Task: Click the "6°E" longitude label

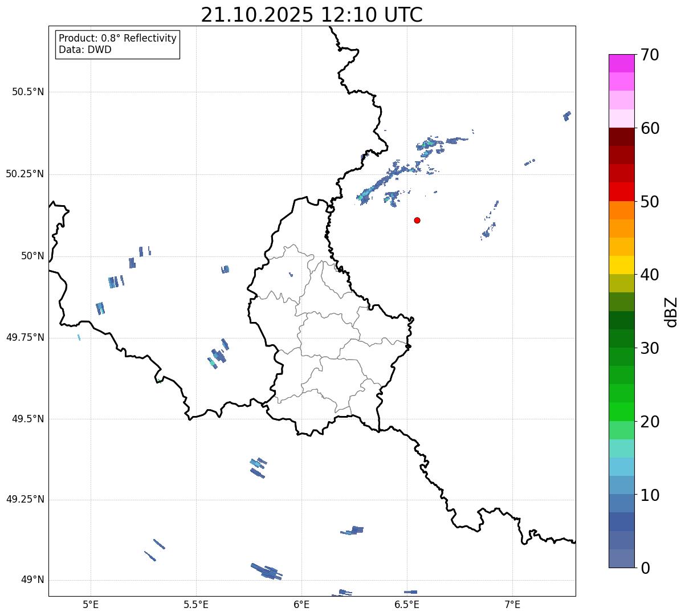Action: [x=302, y=605]
